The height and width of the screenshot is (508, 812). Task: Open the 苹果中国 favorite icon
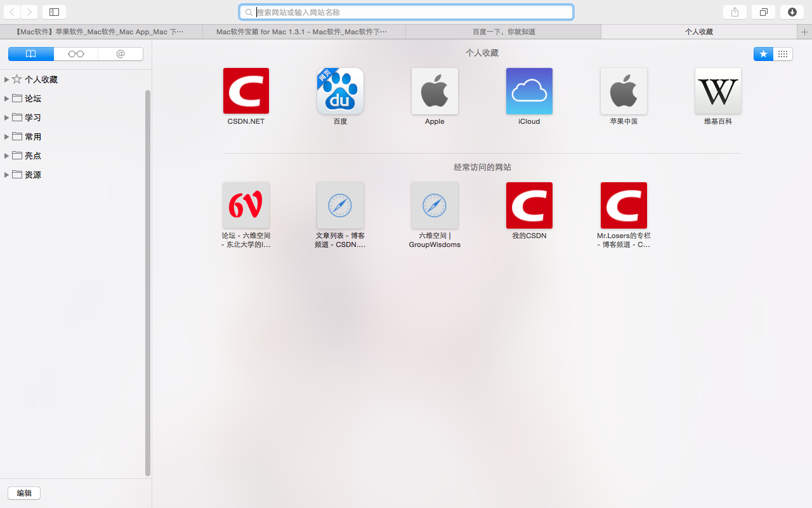coord(624,91)
